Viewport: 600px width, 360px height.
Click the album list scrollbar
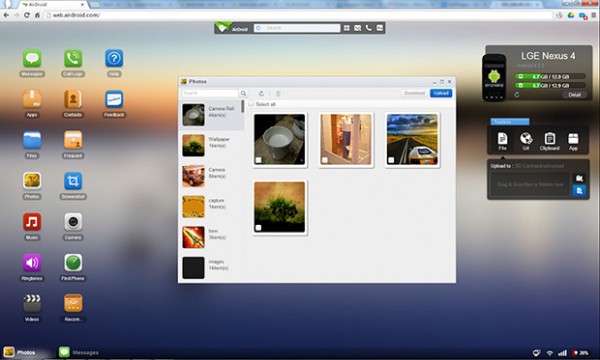click(243, 106)
